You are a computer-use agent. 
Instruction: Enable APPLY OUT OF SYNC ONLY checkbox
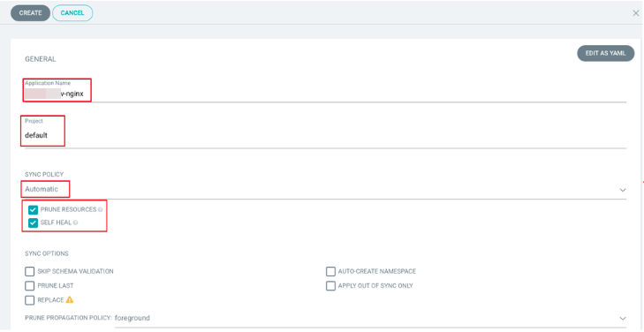coord(330,285)
